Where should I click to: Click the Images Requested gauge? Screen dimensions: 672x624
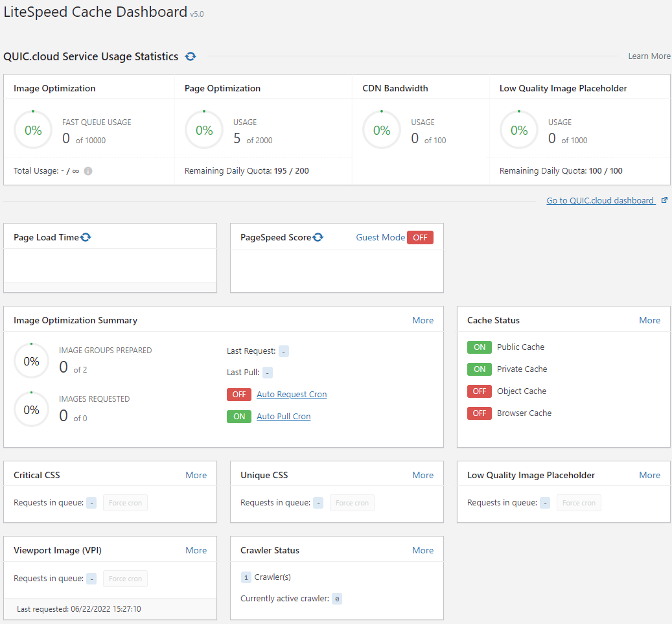tap(31, 410)
